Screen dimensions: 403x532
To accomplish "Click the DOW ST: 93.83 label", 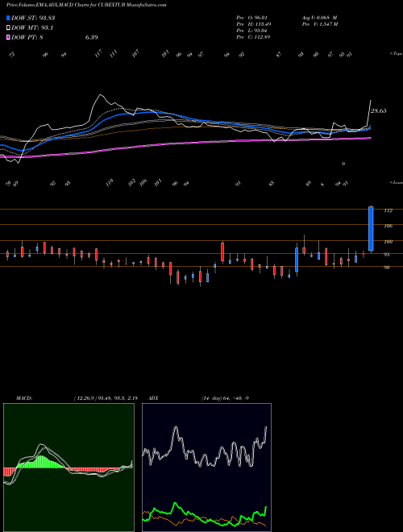I will click(x=33, y=19).
